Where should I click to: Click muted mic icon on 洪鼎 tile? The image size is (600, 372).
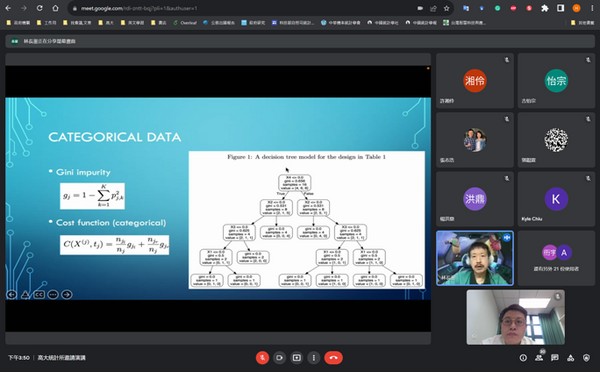507,178
